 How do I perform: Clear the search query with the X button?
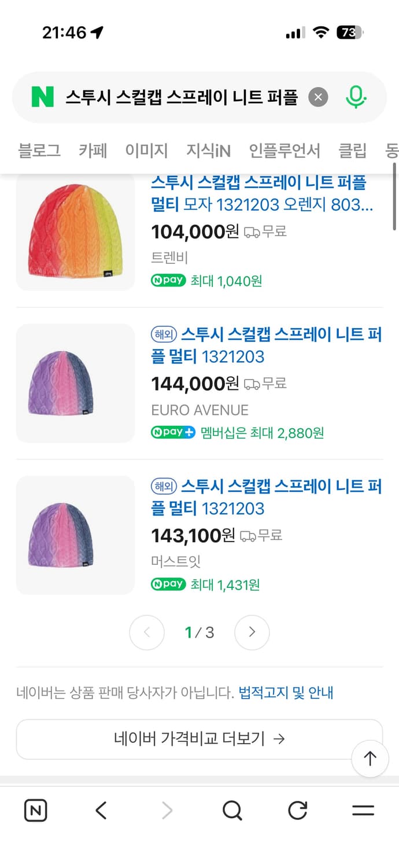coord(318,97)
